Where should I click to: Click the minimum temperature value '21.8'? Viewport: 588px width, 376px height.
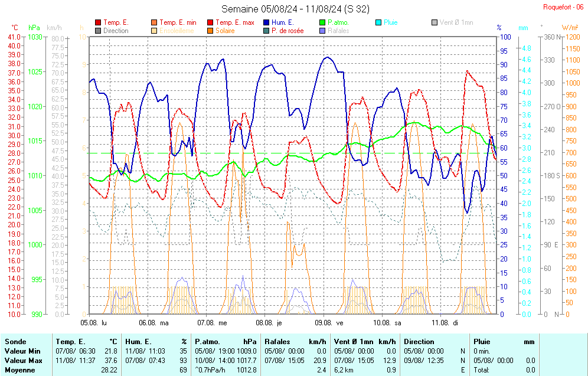[112, 351]
